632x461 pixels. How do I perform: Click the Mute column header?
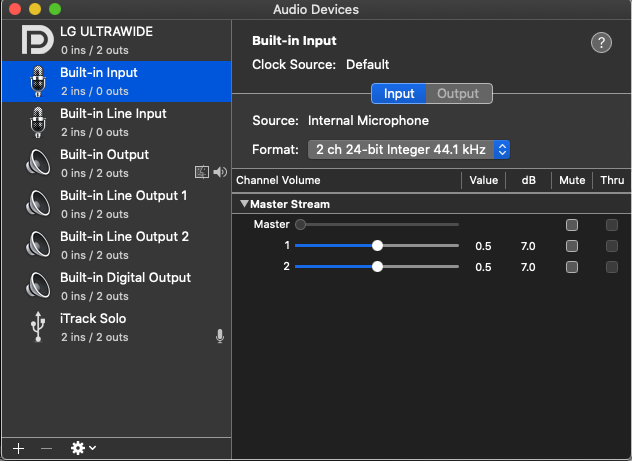[x=572, y=180]
